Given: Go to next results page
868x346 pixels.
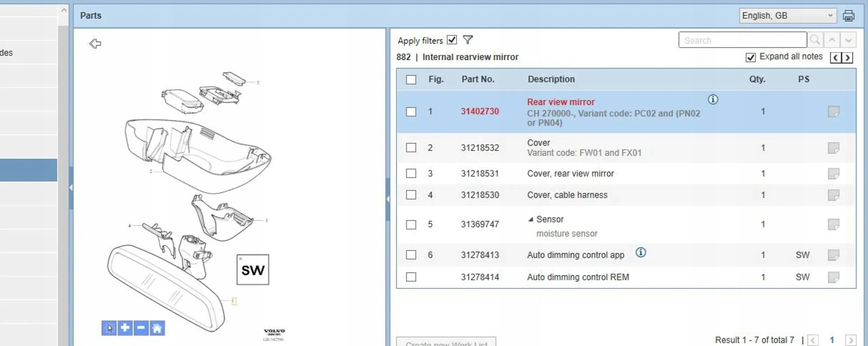Looking at the screenshot, I should click(851, 340).
